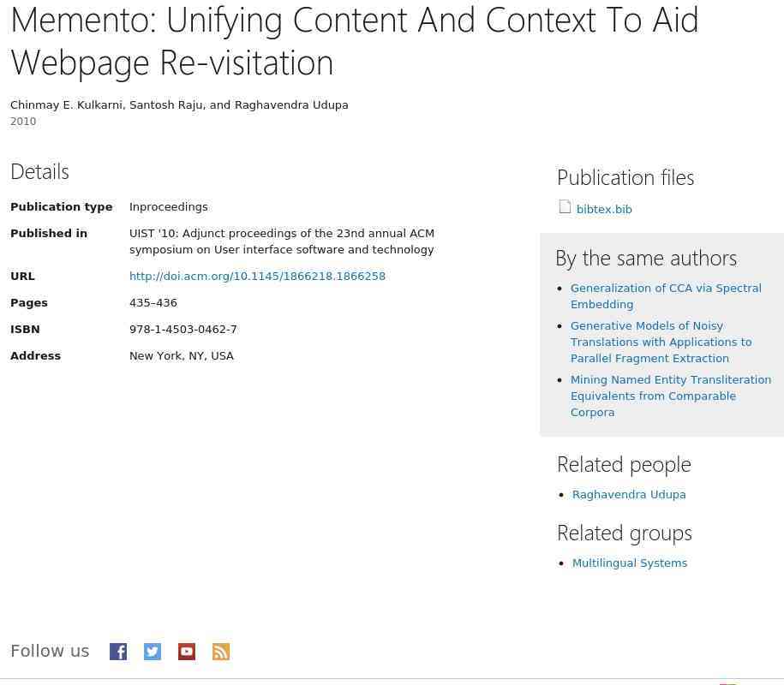Click the author names line under the title

coord(179,105)
